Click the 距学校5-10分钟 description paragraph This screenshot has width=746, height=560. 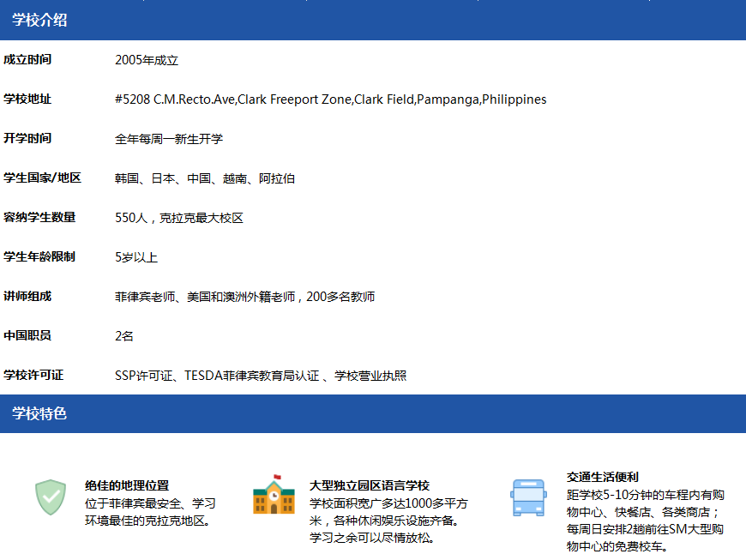point(646,521)
